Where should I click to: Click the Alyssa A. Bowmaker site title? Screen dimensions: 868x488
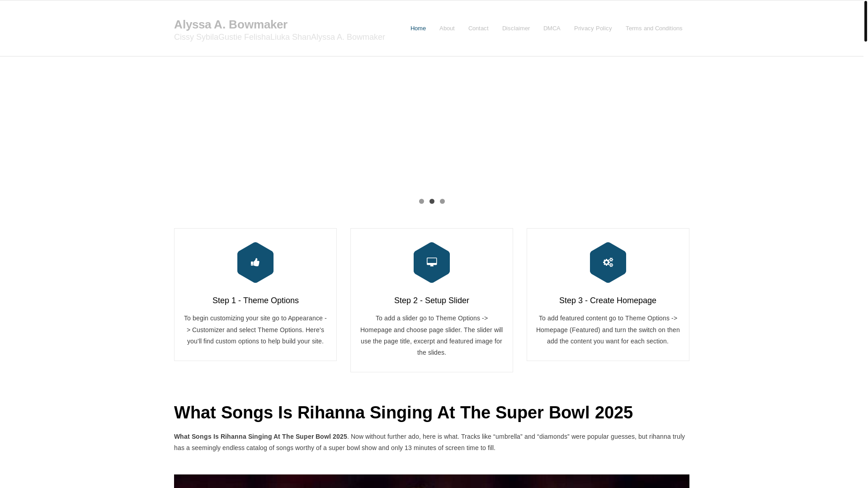231,24
